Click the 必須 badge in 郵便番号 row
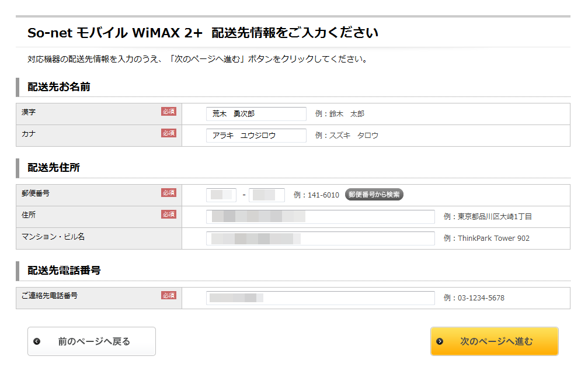The width and height of the screenshot is (588, 370). [169, 192]
